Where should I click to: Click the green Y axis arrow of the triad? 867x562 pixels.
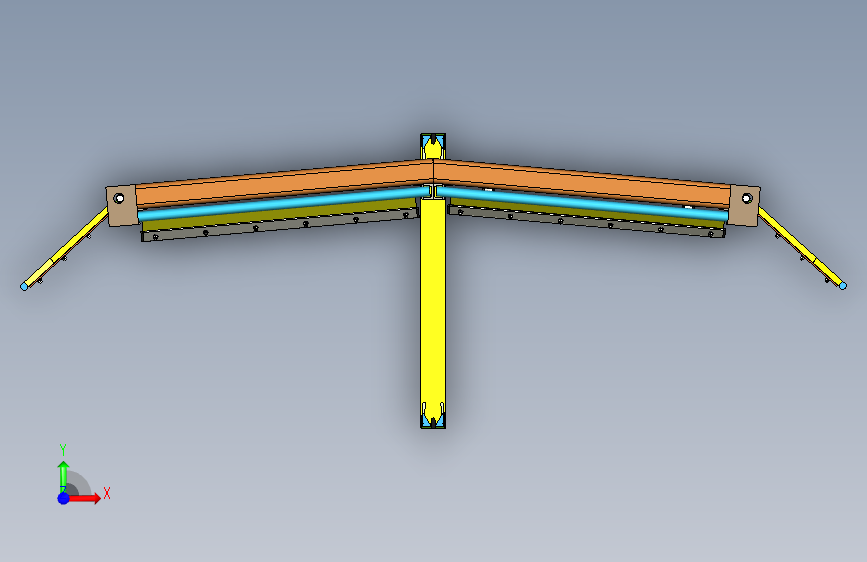coord(64,475)
